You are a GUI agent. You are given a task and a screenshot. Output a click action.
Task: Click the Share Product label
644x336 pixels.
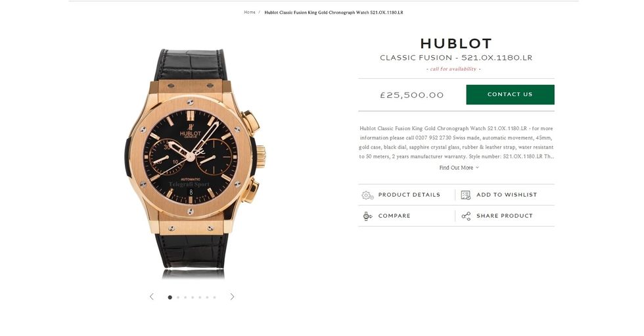click(x=505, y=216)
